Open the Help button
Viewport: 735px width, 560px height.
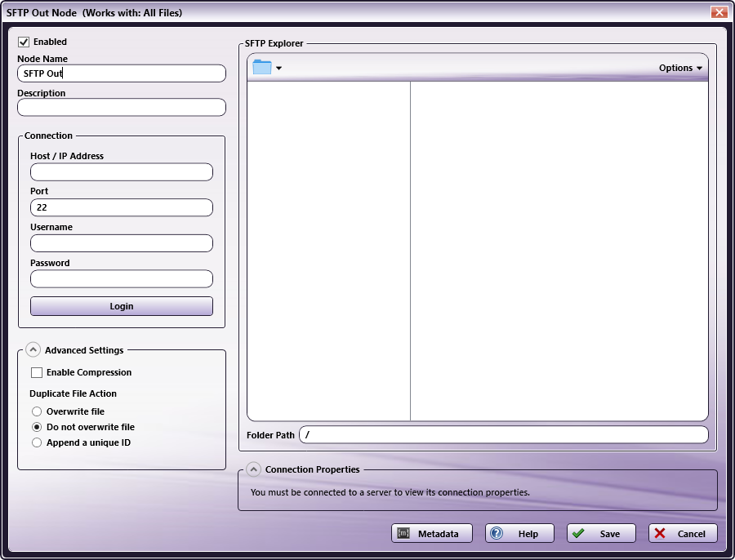click(519, 533)
